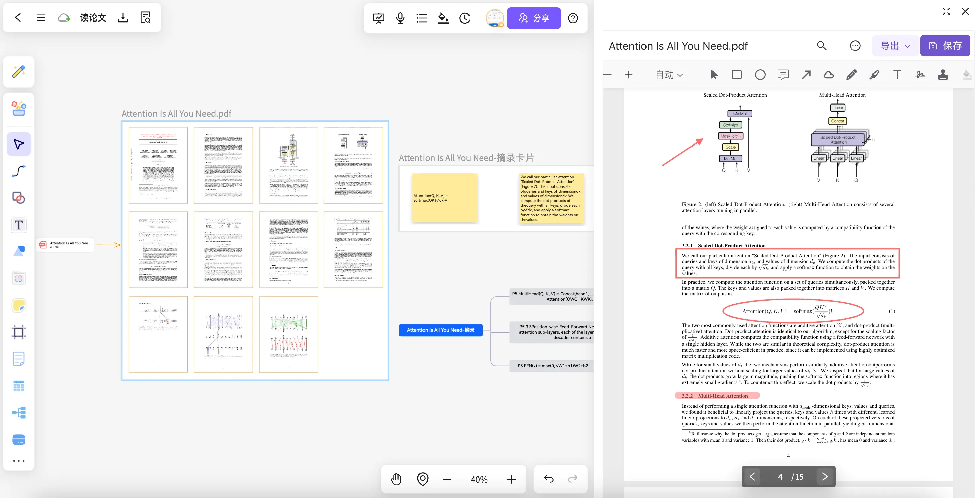The image size is (980, 498).
Task: Click the 保存 save button
Action: pos(945,45)
